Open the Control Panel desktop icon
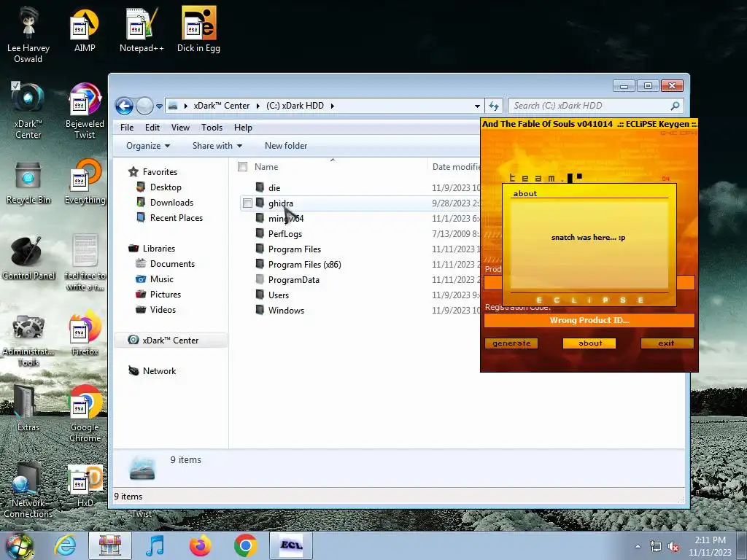This screenshot has height=560, width=747. (x=28, y=258)
